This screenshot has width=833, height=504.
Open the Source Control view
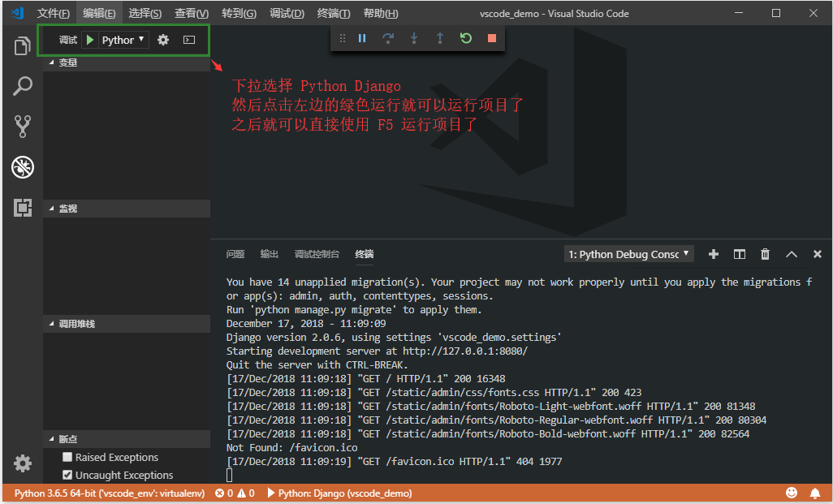coord(22,127)
